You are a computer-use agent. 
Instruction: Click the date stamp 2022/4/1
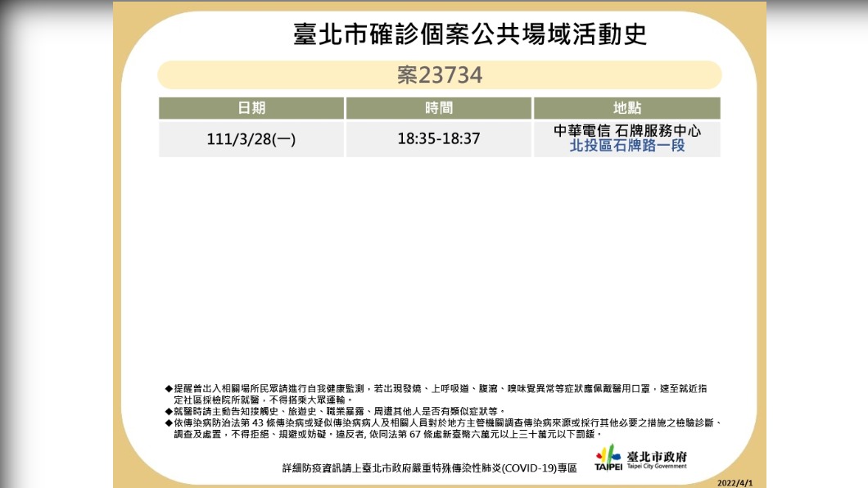point(735,483)
